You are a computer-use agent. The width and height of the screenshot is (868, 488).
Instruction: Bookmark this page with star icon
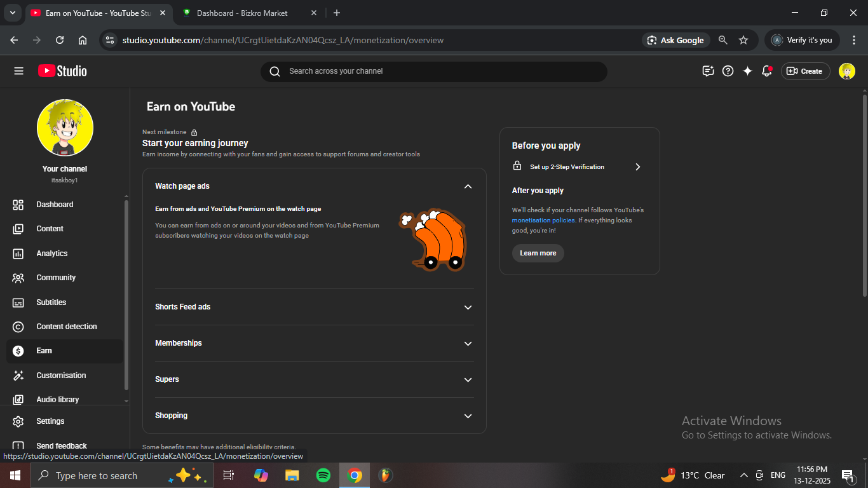743,40
